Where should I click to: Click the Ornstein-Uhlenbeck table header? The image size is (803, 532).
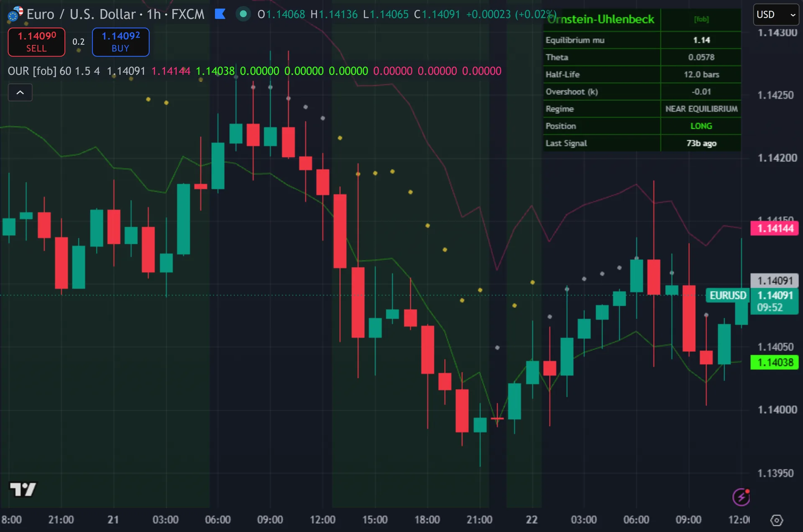pyautogui.click(x=601, y=19)
